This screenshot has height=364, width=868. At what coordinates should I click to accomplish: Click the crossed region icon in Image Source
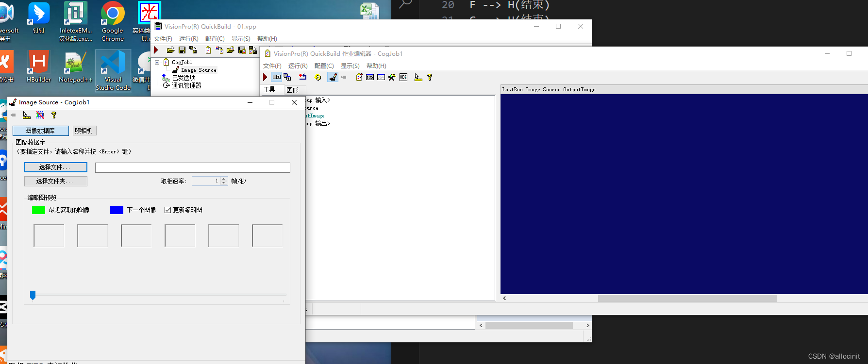click(40, 115)
